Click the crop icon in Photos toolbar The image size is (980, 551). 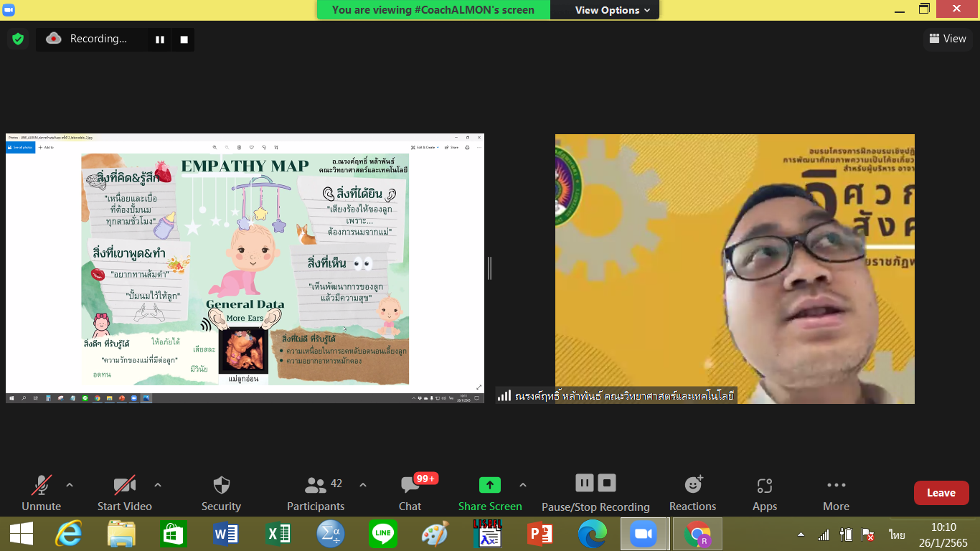[x=276, y=147]
